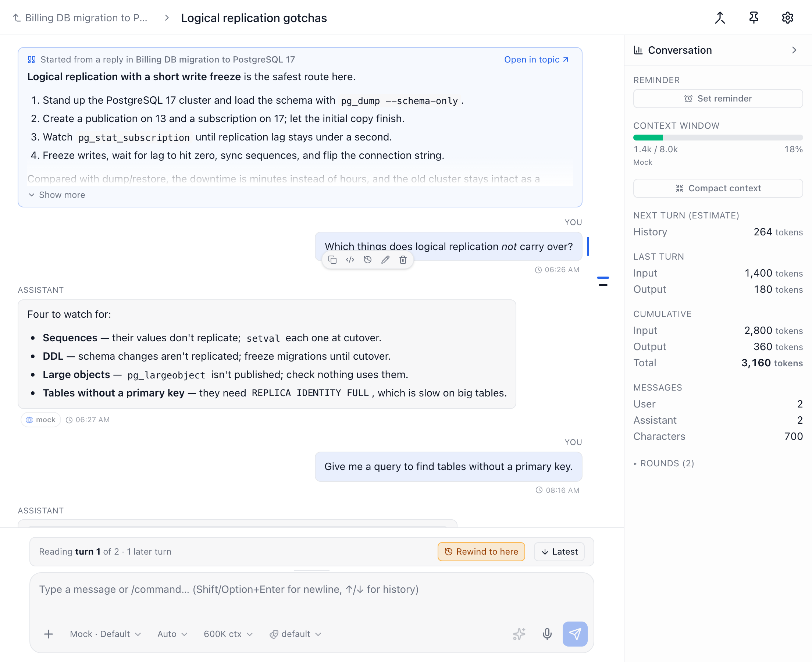Start voice input with microphone icon
This screenshot has width=812, height=662.
tap(547, 634)
